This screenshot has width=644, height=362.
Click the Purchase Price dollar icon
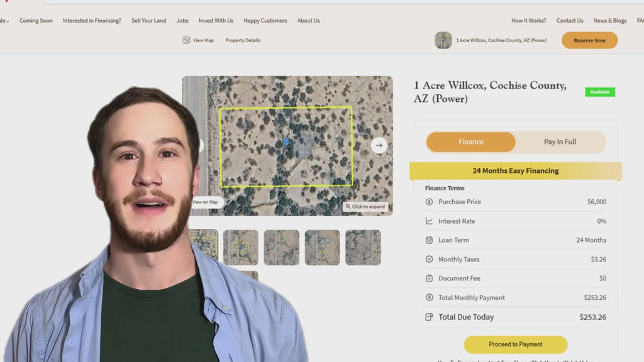(429, 202)
